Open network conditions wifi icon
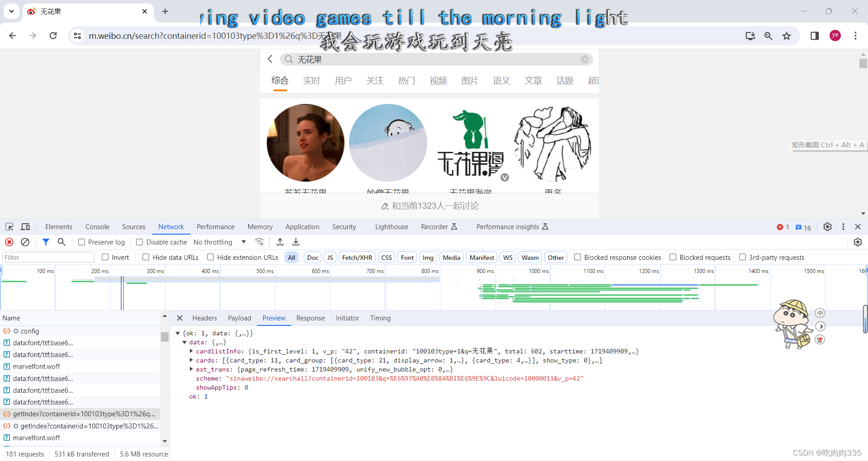 click(x=259, y=242)
